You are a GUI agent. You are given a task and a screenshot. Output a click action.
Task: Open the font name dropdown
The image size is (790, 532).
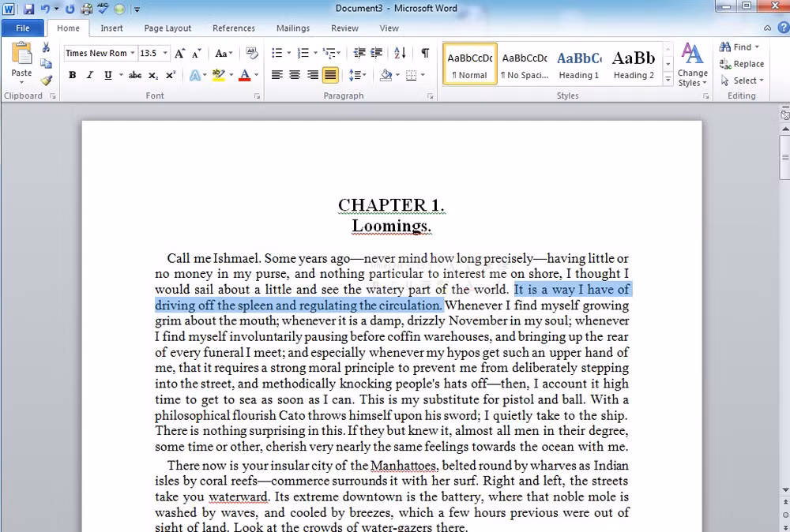click(x=133, y=53)
